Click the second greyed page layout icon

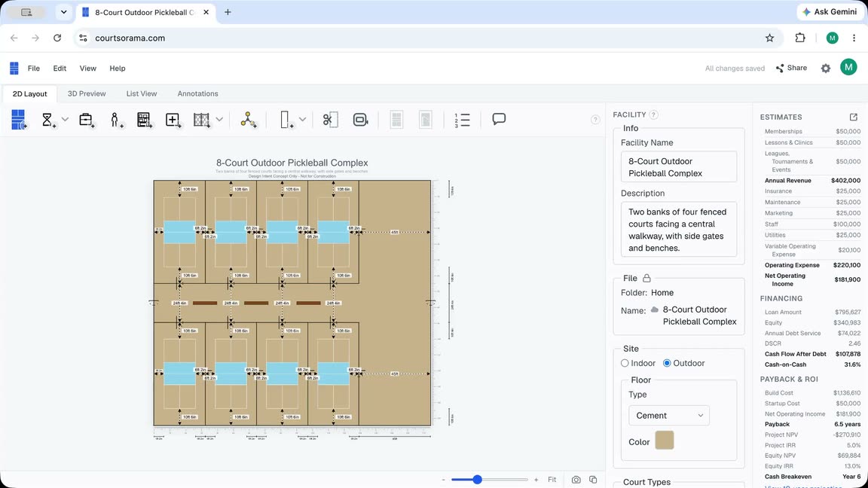425,120
